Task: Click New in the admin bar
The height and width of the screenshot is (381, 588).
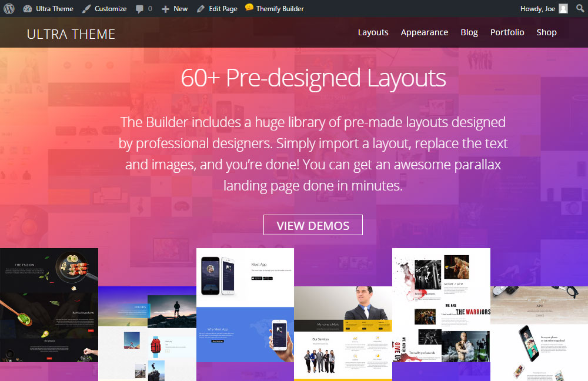Action: coord(181,9)
